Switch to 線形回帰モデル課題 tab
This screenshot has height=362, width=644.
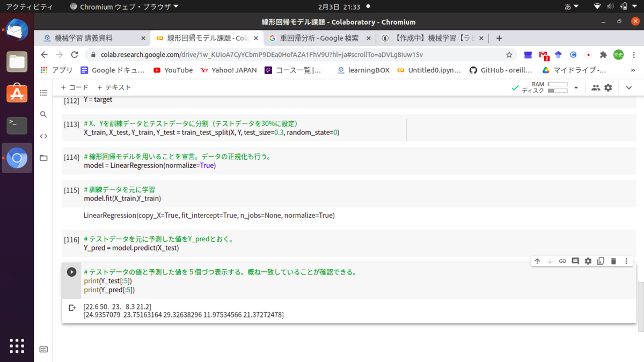207,38
